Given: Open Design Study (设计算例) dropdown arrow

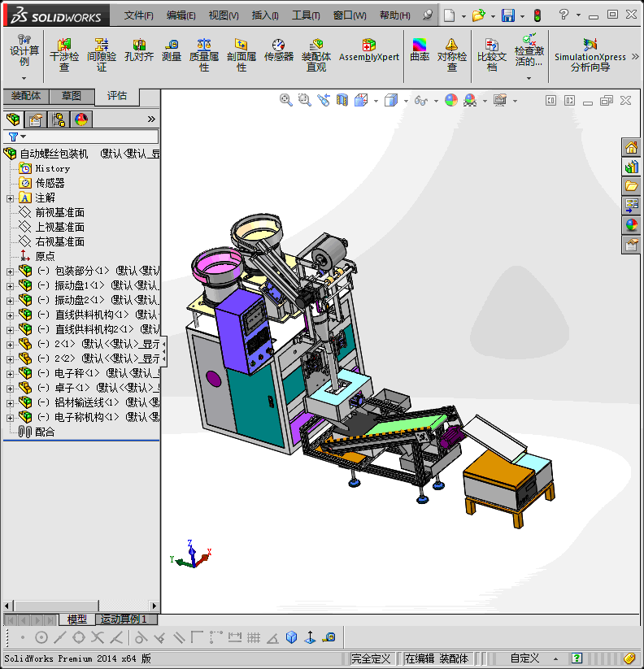Looking at the screenshot, I should [24, 78].
